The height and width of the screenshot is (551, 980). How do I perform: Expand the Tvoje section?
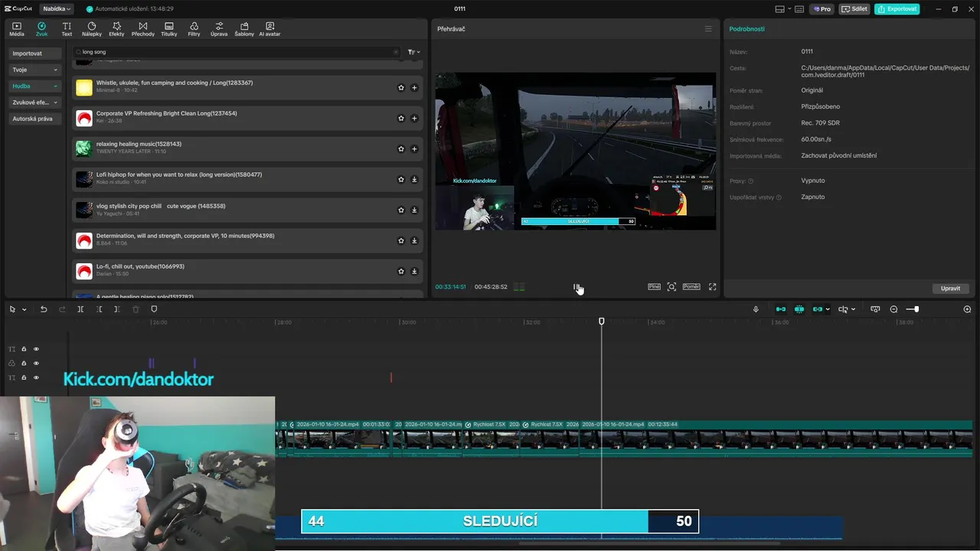tap(34, 70)
